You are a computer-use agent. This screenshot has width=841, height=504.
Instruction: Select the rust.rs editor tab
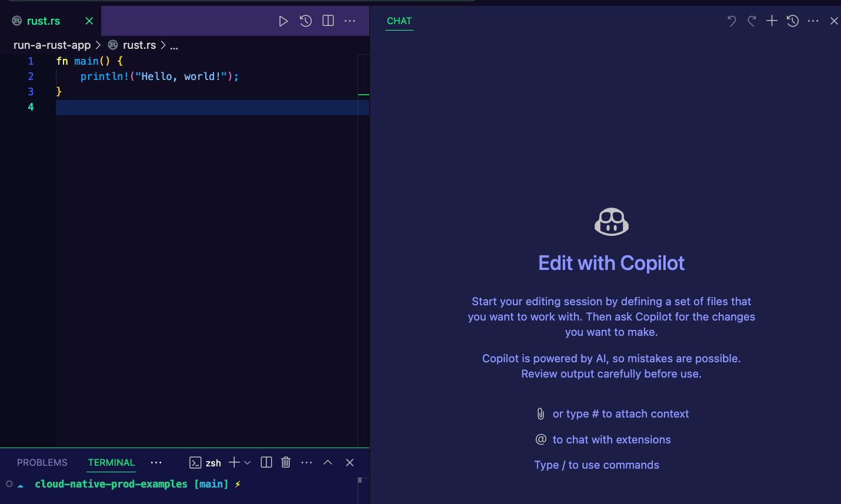pos(44,21)
